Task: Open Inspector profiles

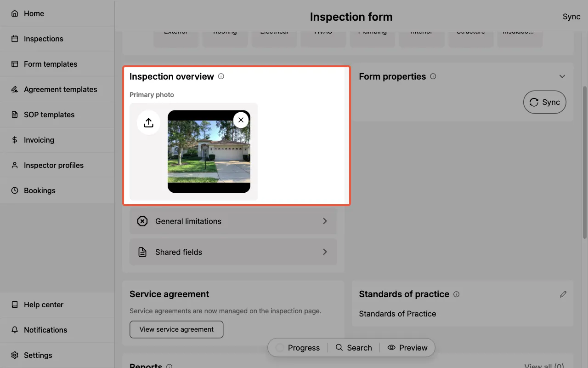Action: point(57,165)
